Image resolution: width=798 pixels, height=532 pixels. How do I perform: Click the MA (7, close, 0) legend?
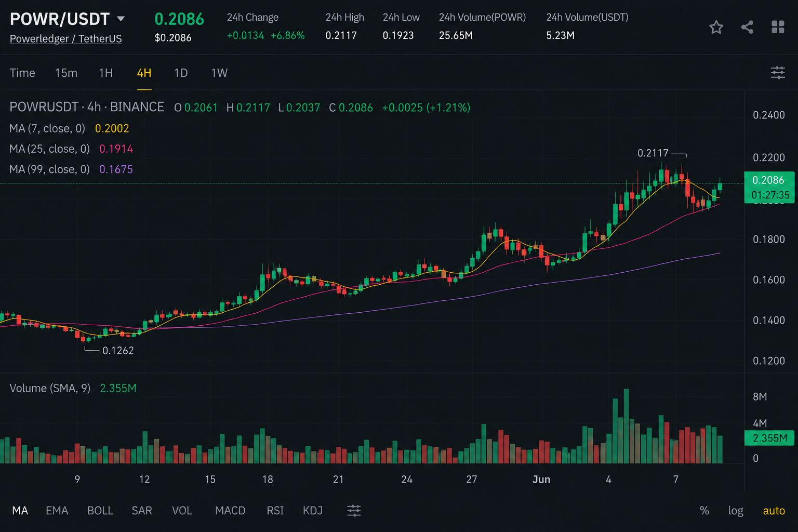(47, 128)
